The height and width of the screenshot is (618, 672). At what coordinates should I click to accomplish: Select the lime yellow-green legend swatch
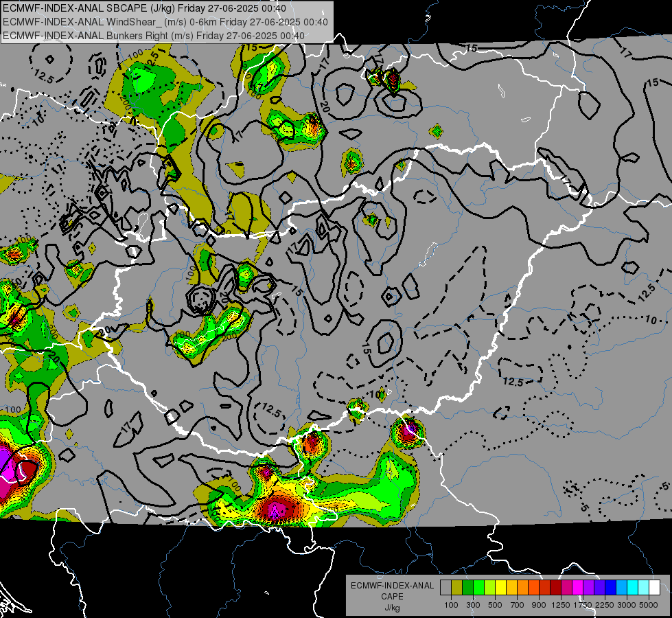(x=490, y=588)
